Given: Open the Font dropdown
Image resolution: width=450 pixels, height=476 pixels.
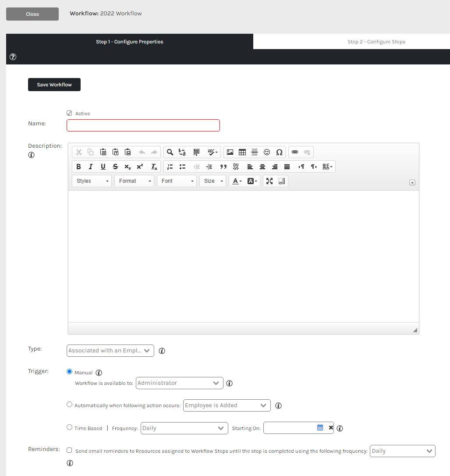Looking at the screenshot, I should [x=177, y=181].
